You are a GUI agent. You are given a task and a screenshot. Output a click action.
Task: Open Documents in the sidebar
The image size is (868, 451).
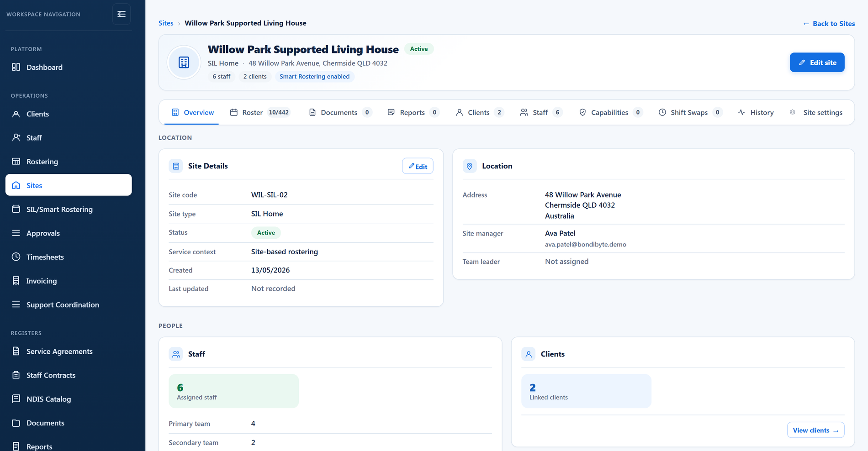69,423
